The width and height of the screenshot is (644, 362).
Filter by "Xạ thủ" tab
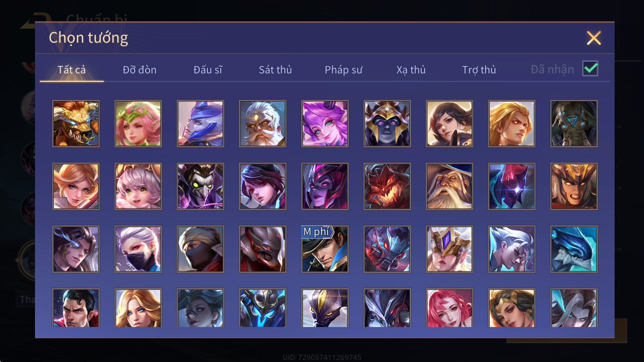(411, 70)
